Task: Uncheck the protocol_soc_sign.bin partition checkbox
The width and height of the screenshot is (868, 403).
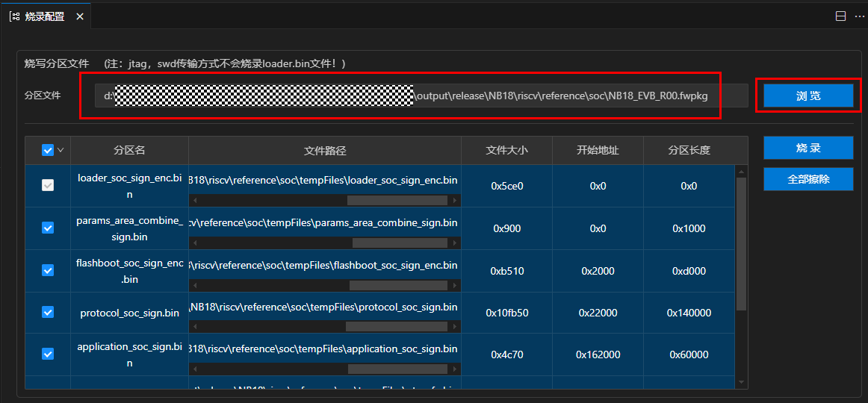Action: point(48,313)
